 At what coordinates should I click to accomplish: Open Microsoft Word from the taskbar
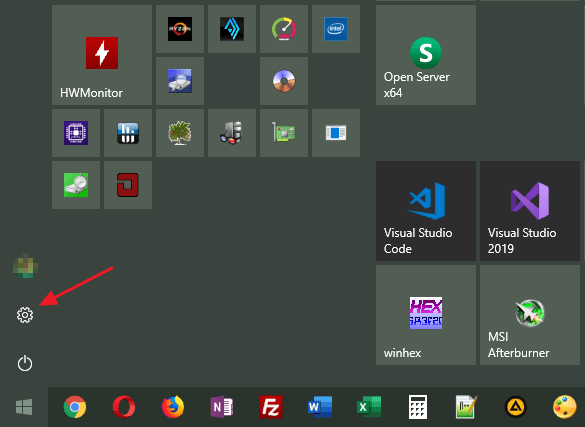click(320, 407)
